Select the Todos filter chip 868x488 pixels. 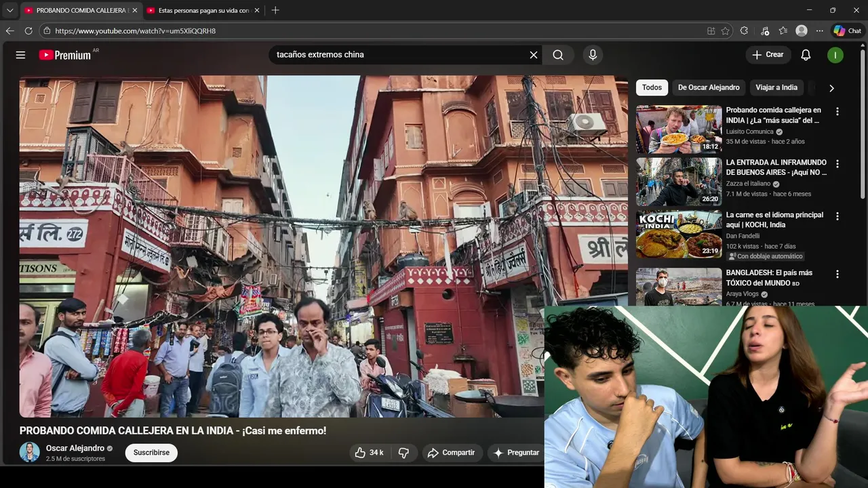tap(652, 87)
